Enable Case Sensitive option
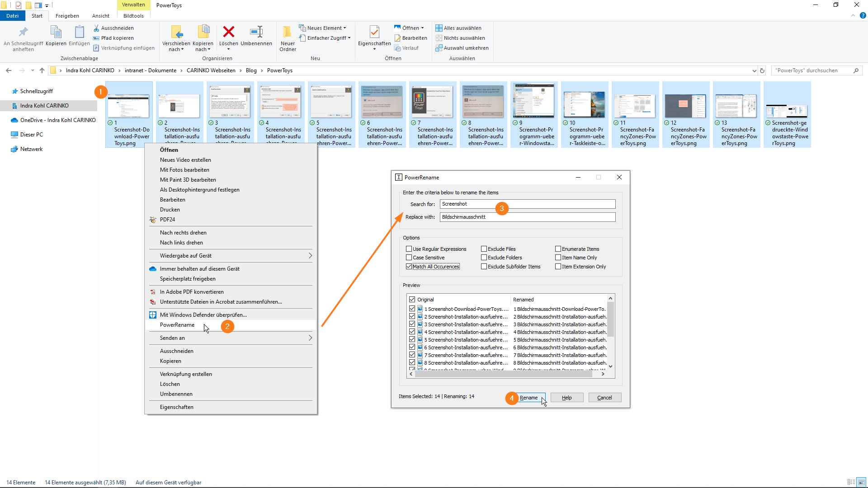This screenshot has height=488, width=868. click(x=409, y=258)
